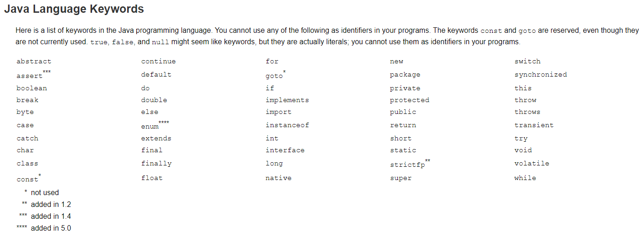Click the 'native' keyword

[278, 178]
